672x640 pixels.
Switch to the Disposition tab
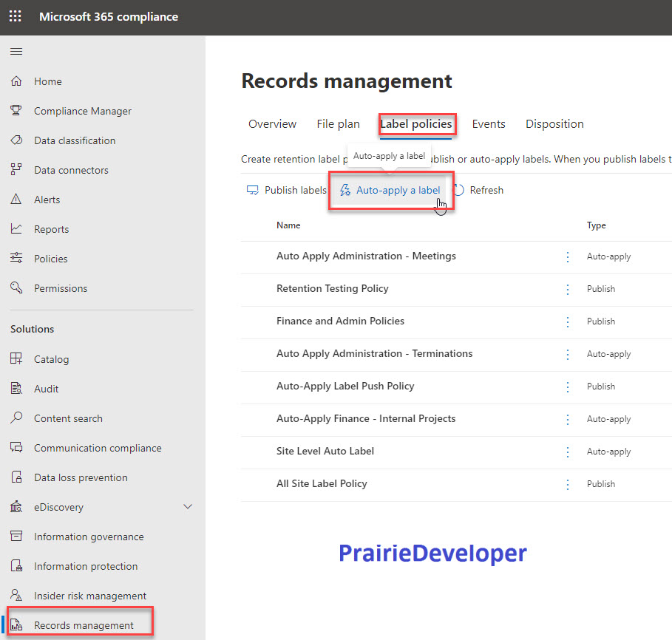[554, 124]
